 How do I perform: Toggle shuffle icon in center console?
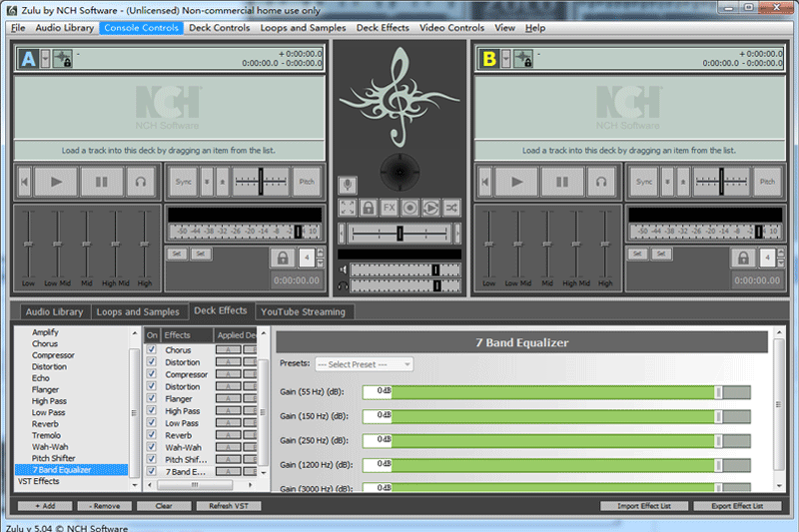click(451, 208)
